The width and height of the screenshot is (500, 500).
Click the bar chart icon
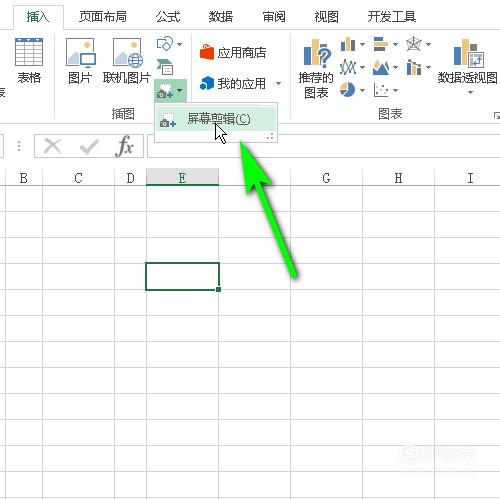point(381,44)
